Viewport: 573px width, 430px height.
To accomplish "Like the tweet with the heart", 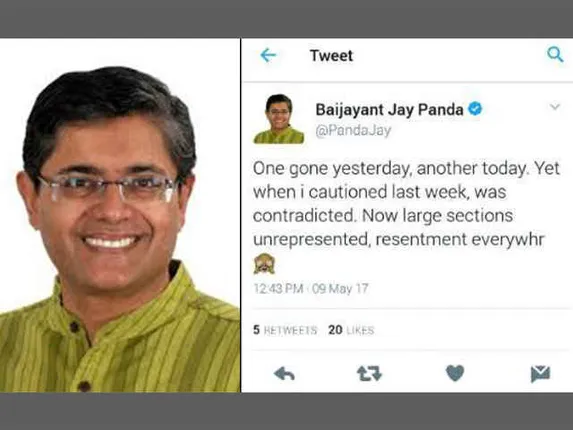I will tap(455, 373).
